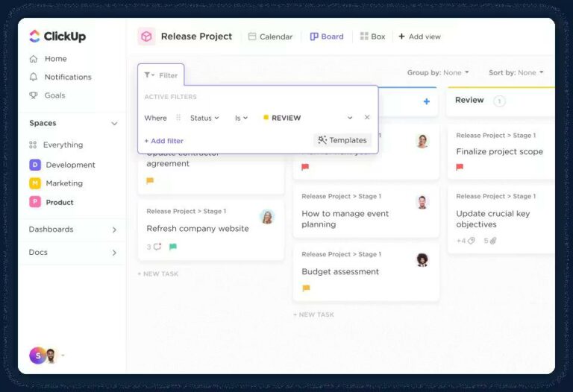Switch to the Calendar view tab
Image resolution: width=573 pixels, height=392 pixels.
click(270, 37)
